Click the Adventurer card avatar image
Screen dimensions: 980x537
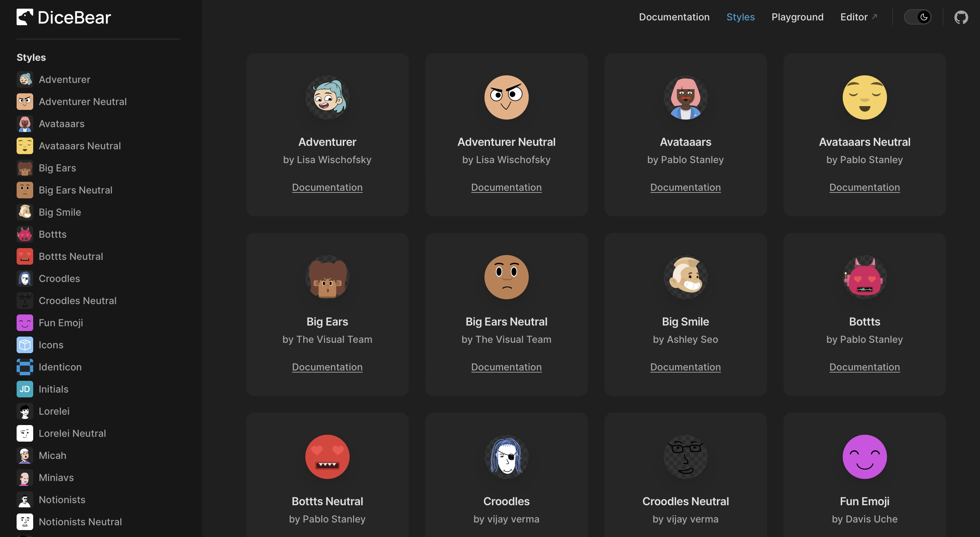[327, 97]
